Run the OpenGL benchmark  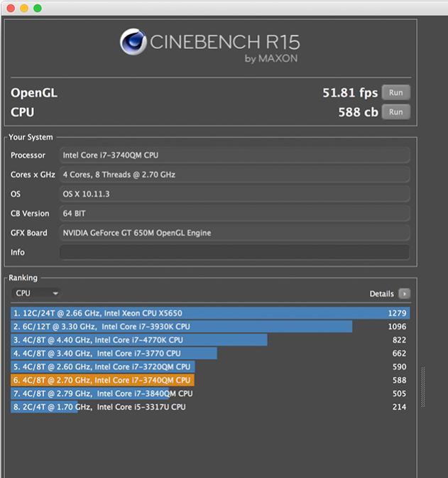(395, 92)
